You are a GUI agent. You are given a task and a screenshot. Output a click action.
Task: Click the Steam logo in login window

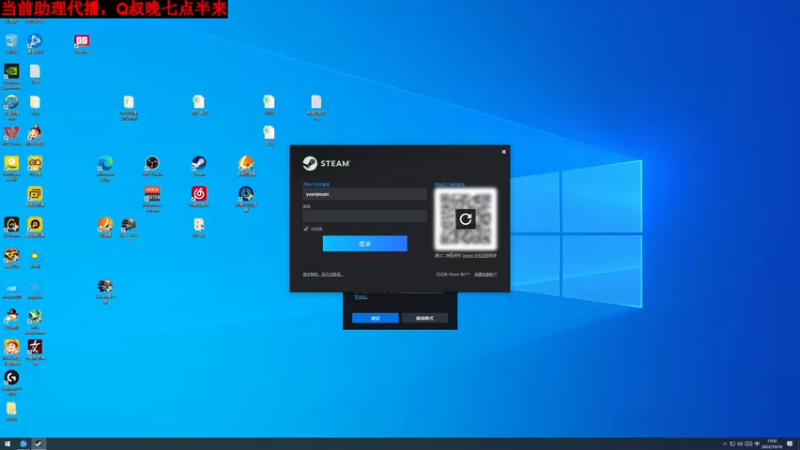pyautogui.click(x=326, y=163)
